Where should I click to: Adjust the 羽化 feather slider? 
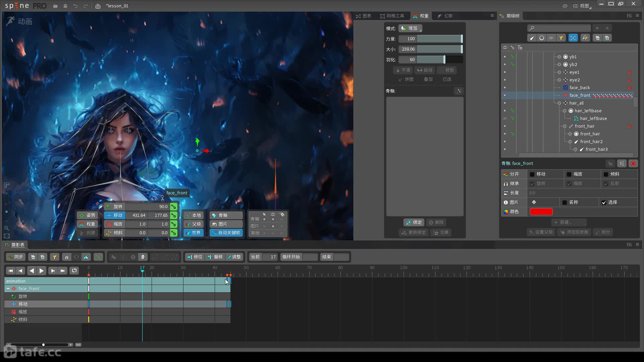440,60
